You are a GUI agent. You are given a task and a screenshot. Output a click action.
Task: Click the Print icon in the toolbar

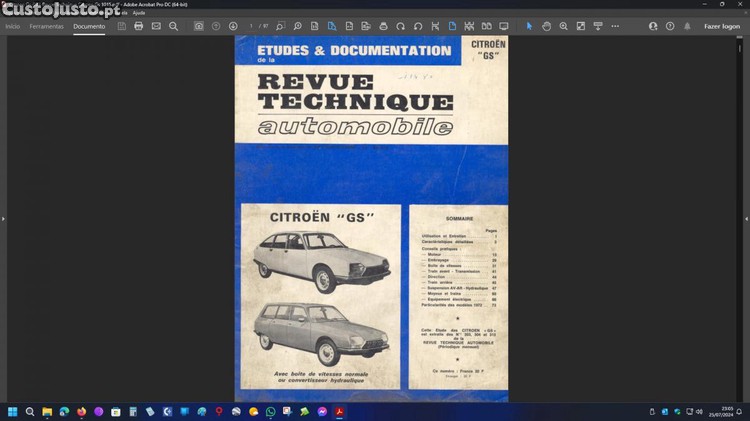139,26
